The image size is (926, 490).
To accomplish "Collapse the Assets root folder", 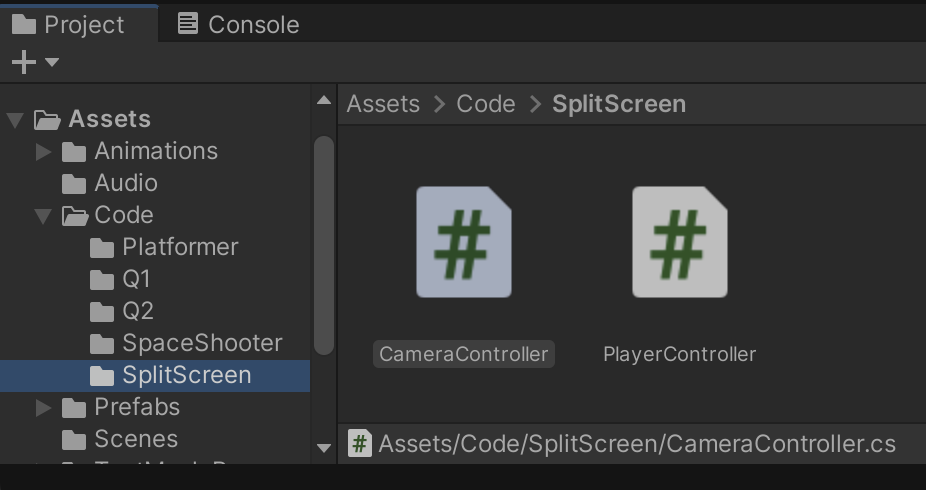I will click(15, 120).
